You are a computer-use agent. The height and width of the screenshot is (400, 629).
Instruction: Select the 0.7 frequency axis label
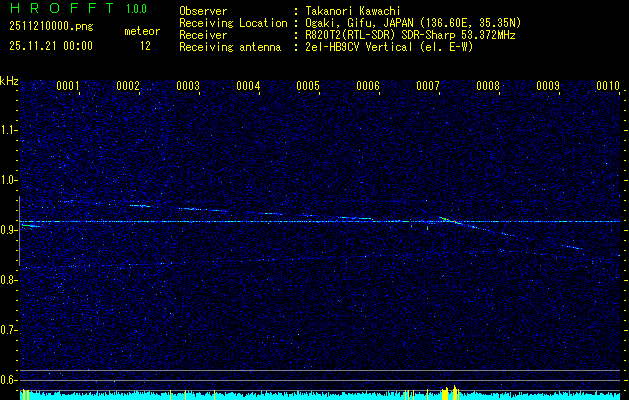click(9, 329)
